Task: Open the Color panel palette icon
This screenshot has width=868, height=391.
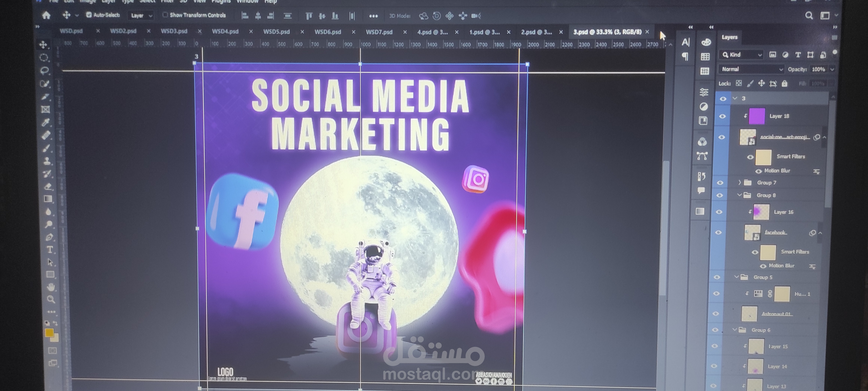Action: [706, 42]
